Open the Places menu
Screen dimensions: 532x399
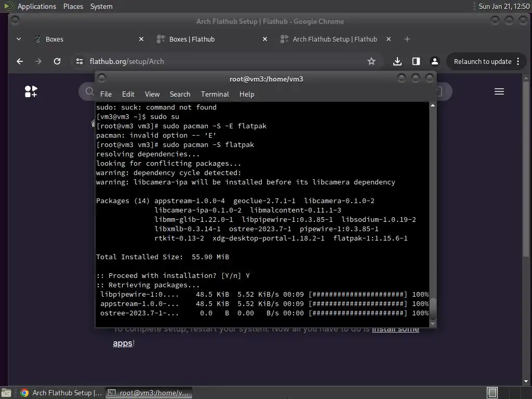(73, 6)
